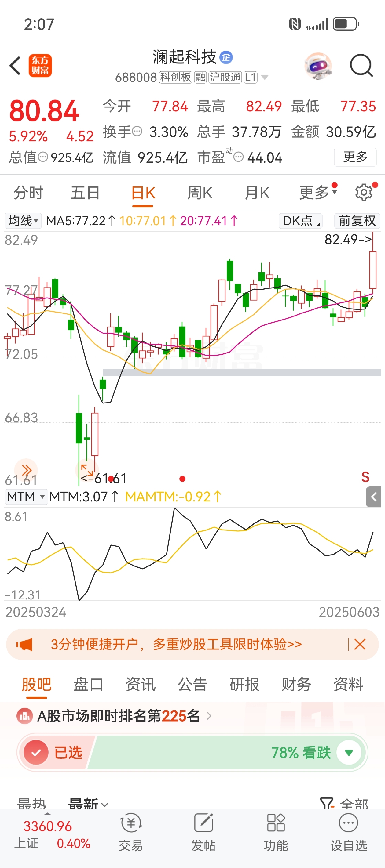Toggle the 已选 checkmark button
Image resolution: width=385 pixels, height=868 pixels.
(x=36, y=752)
